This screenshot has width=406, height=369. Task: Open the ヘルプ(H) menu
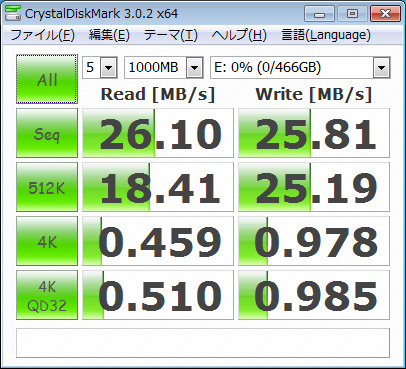click(239, 35)
